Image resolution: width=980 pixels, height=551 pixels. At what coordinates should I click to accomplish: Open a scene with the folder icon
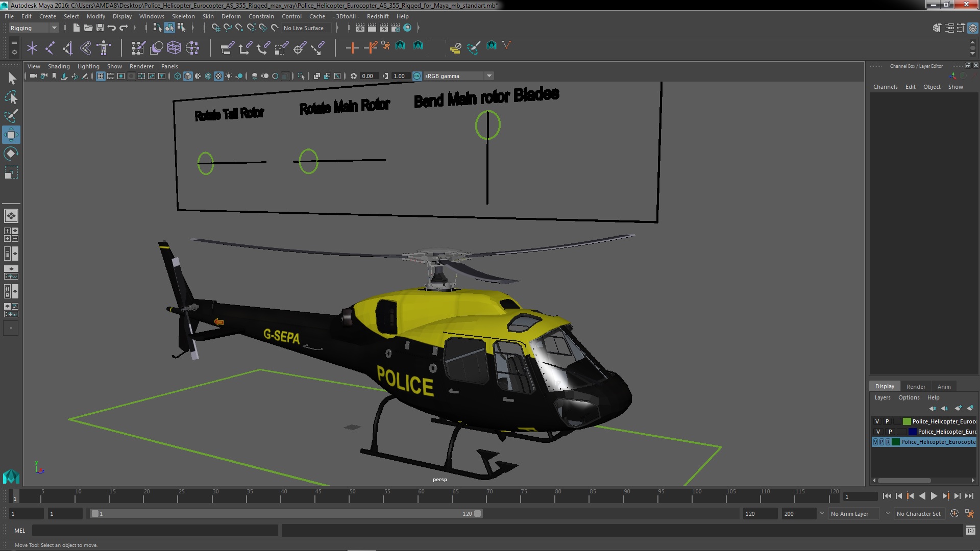coord(88,28)
